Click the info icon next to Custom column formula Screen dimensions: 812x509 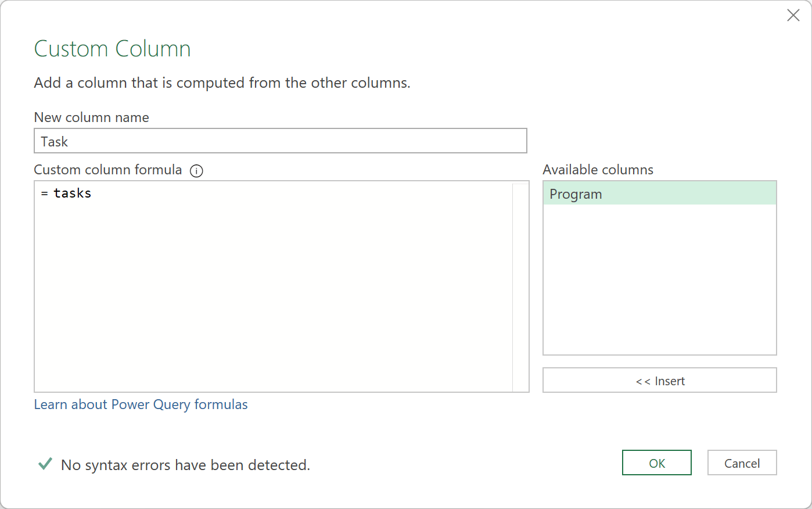(196, 170)
